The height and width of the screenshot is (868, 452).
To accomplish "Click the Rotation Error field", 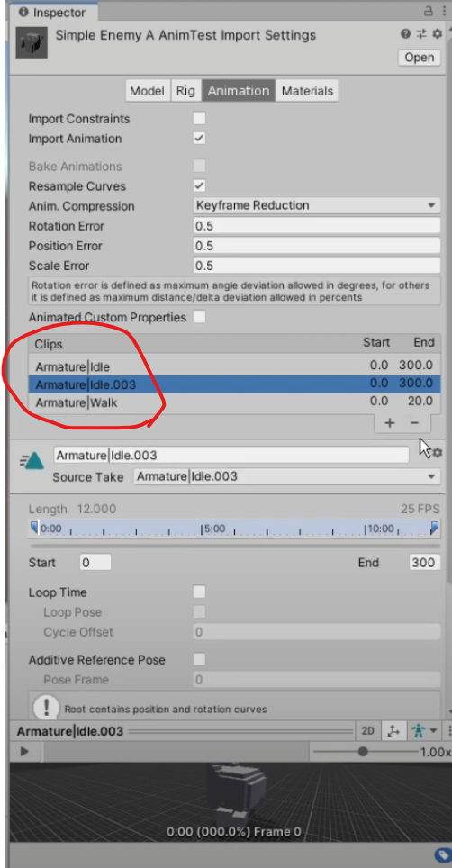I will click(316, 225).
